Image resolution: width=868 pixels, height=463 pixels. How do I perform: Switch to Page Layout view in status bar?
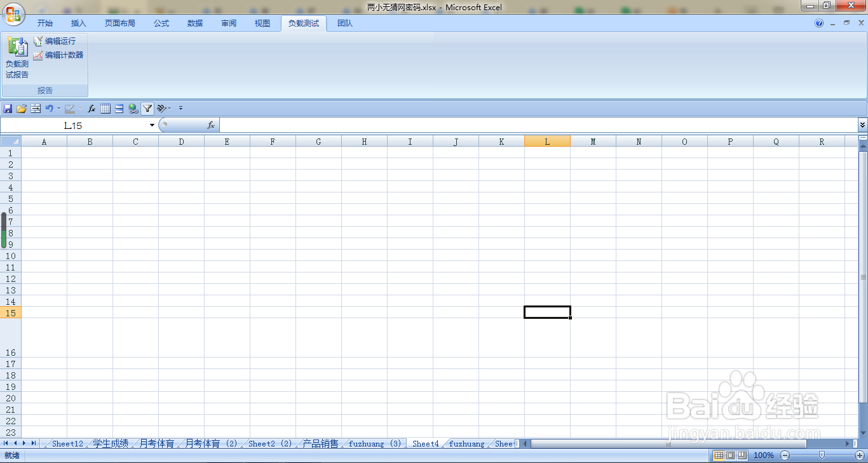730,455
